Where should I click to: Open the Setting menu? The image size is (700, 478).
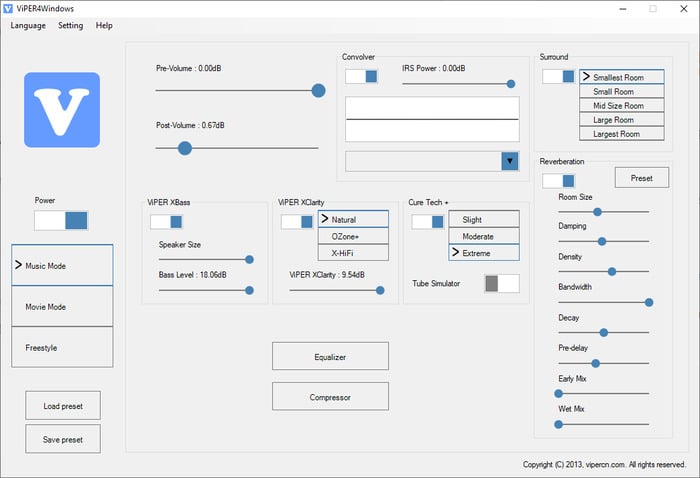tap(71, 25)
